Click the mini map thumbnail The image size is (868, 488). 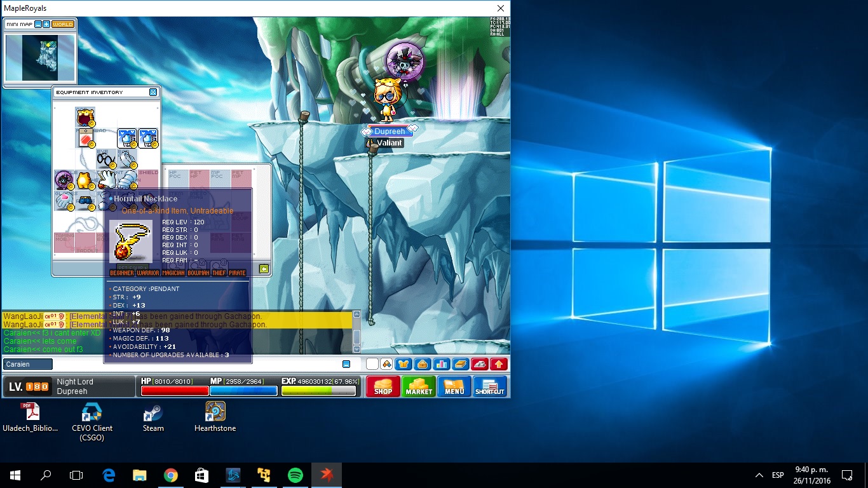click(40, 58)
